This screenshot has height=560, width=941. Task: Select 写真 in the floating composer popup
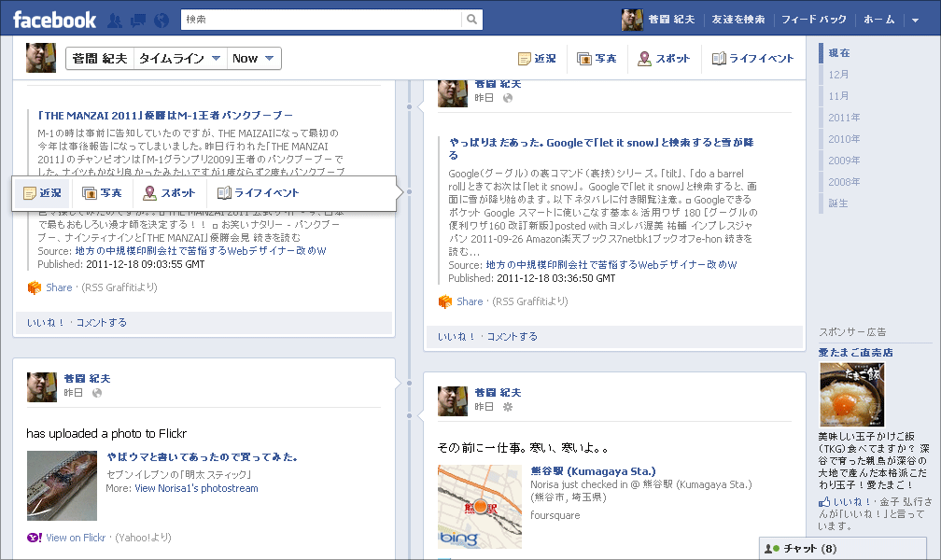tap(102, 192)
